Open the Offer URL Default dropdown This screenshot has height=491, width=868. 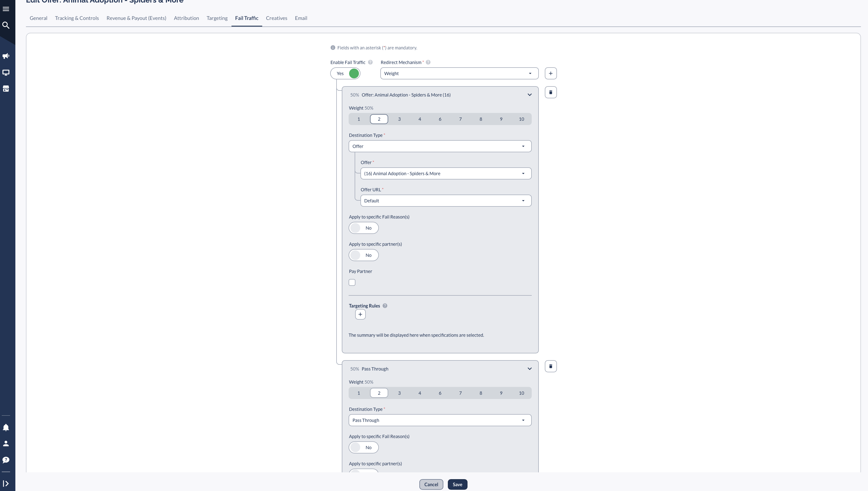tap(446, 201)
